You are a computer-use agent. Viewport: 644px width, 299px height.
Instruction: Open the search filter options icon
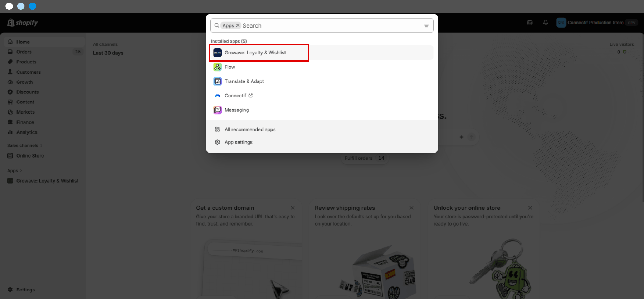pyautogui.click(x=426, y=25)
